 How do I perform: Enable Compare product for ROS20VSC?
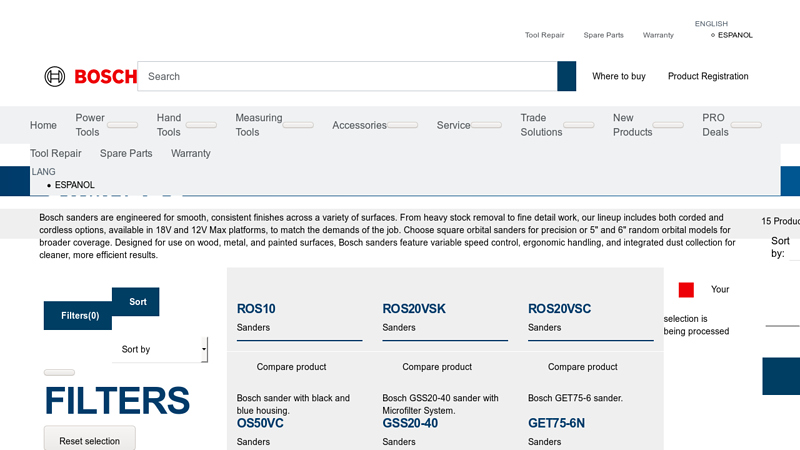pyautogui.click(x=583, y=367)
